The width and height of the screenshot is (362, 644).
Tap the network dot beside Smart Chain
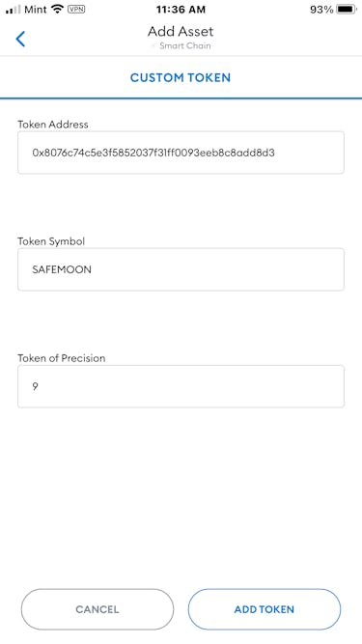tap(153, 46)
